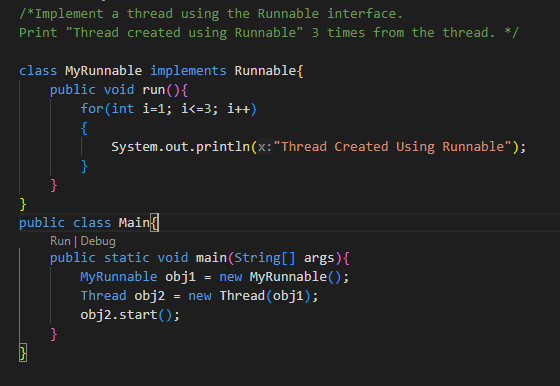Image resolution: width=560 pixels, height=386 pixels.
Task: Click the "obj2.start();" statement
Action: 130,315
